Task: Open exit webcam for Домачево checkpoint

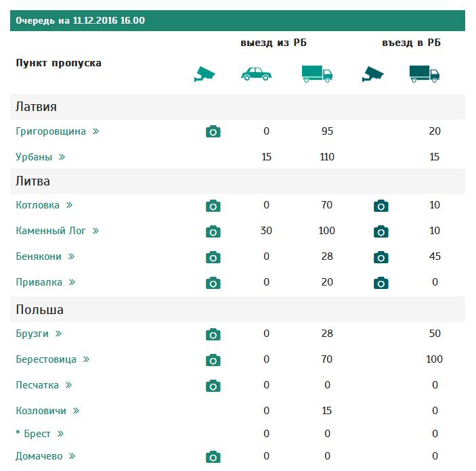Action: (213, 457)
